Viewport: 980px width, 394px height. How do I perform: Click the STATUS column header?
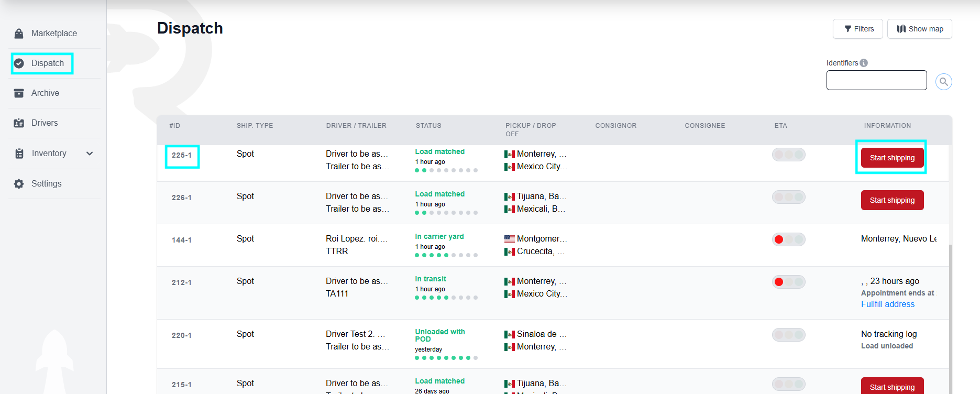point(428,126)
